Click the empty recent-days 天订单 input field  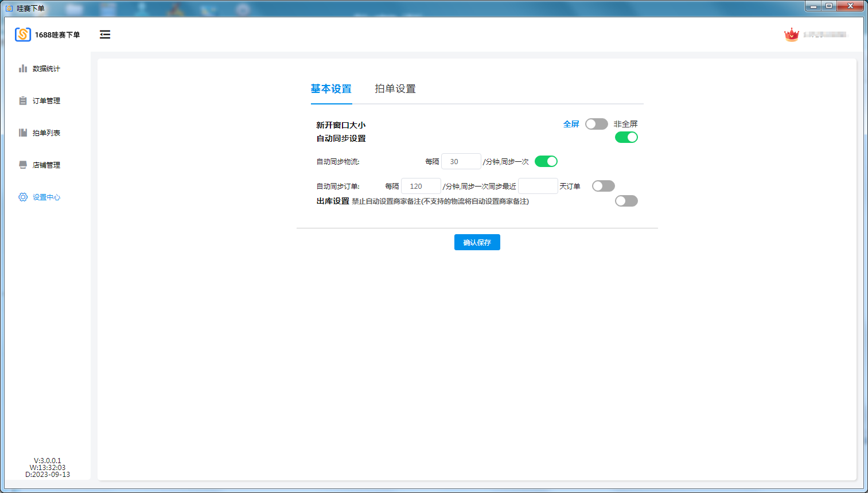[538, 187]
